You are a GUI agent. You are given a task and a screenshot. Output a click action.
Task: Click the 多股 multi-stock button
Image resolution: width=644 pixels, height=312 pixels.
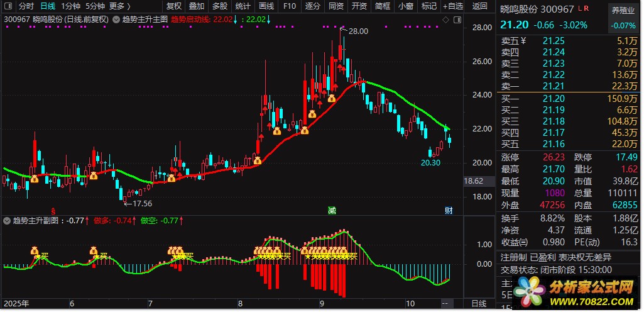coord(220,6)
